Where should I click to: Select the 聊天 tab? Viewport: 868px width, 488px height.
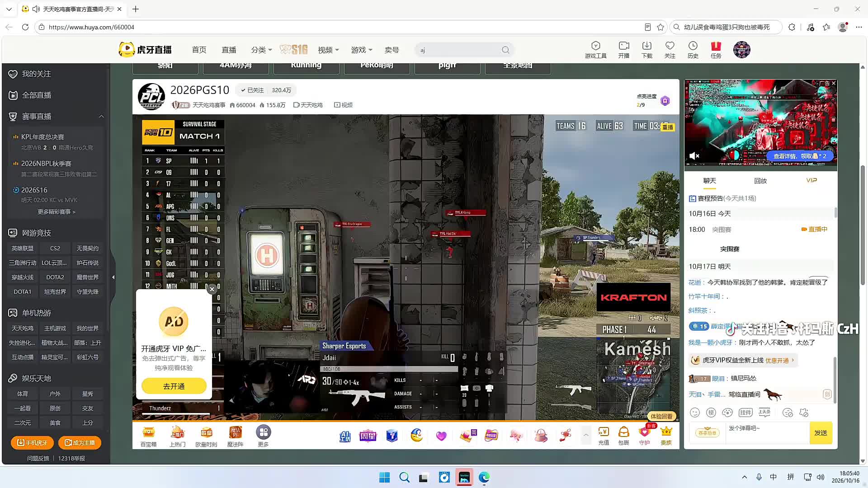pos(710,181)
